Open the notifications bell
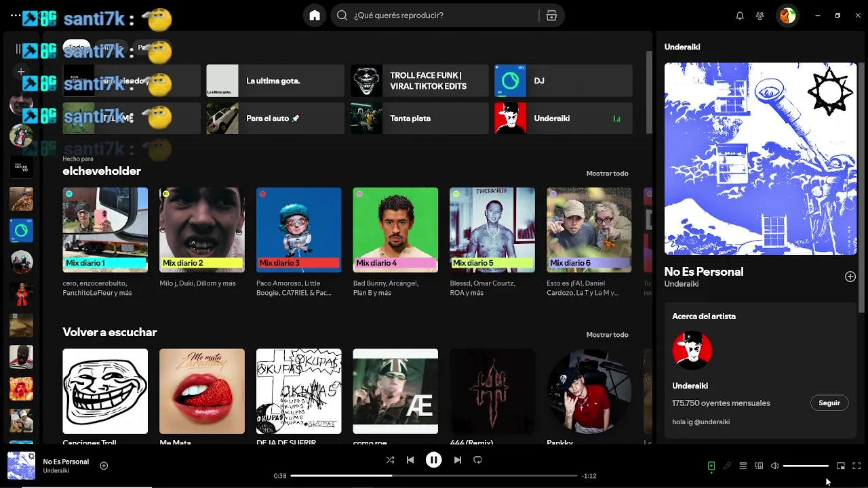This screenshot has height=488, width=868. pos(740,16)
